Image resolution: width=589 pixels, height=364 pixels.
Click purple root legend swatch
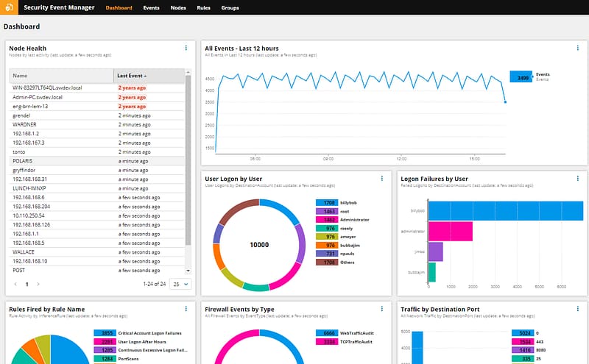coord(327,211)
